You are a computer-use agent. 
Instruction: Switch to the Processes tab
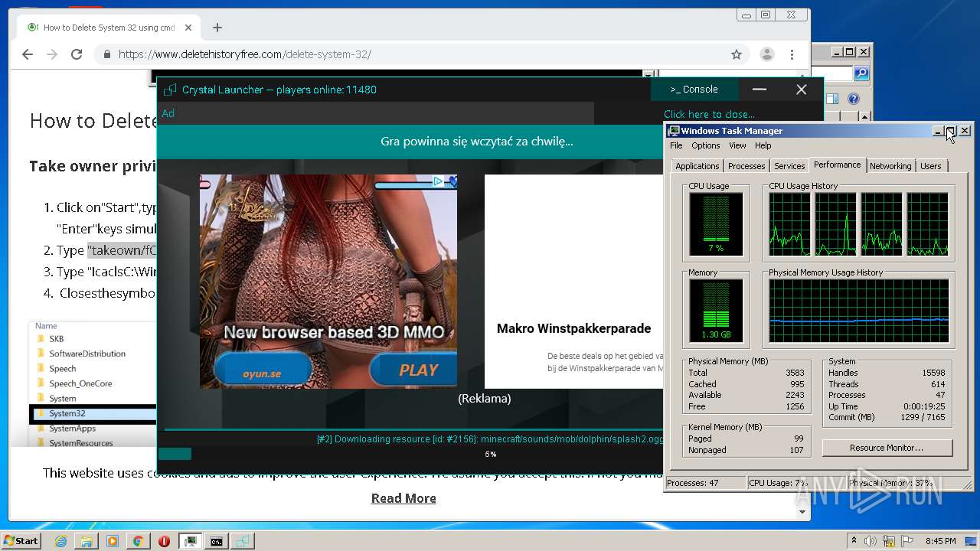point(746,166)
